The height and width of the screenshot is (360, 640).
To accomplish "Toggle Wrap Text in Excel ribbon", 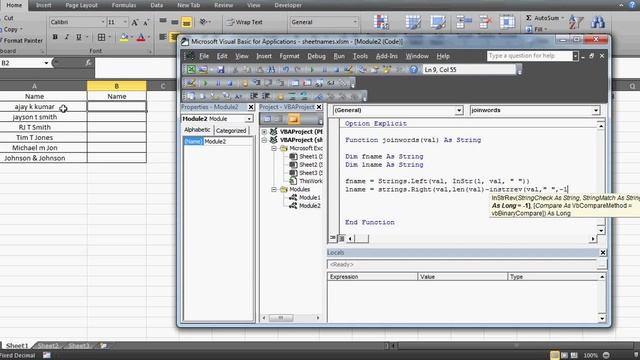I will [244, 22].
